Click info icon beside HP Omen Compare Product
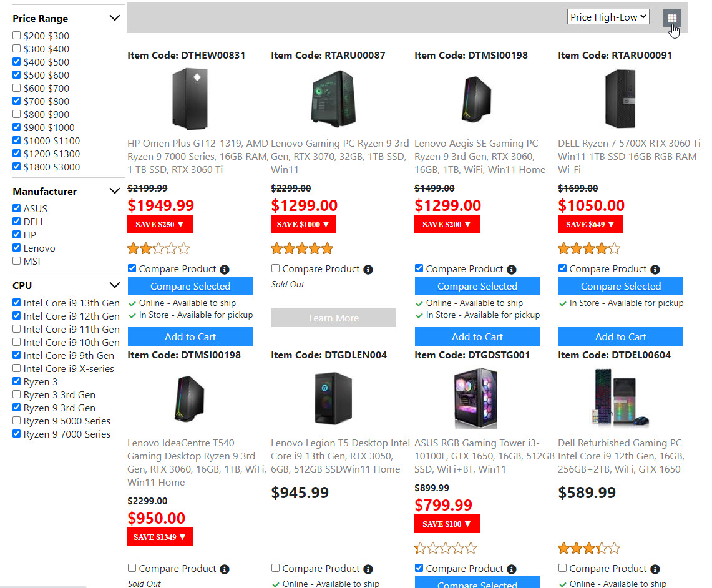Viewport: 712px width, 588px height. [x=225, y=270]
